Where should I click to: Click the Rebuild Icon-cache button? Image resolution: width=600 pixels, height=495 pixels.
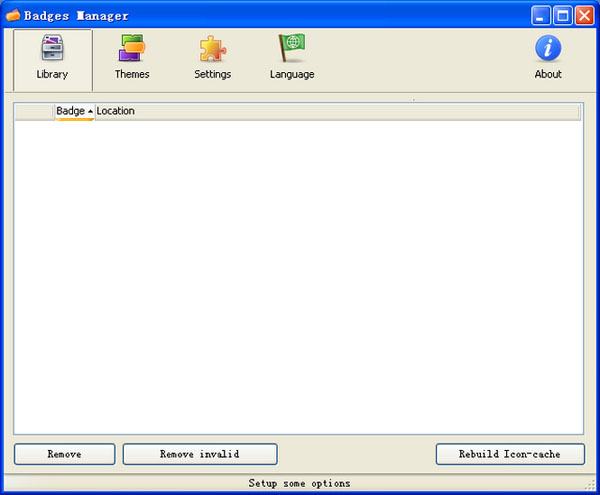click(510, 454)
